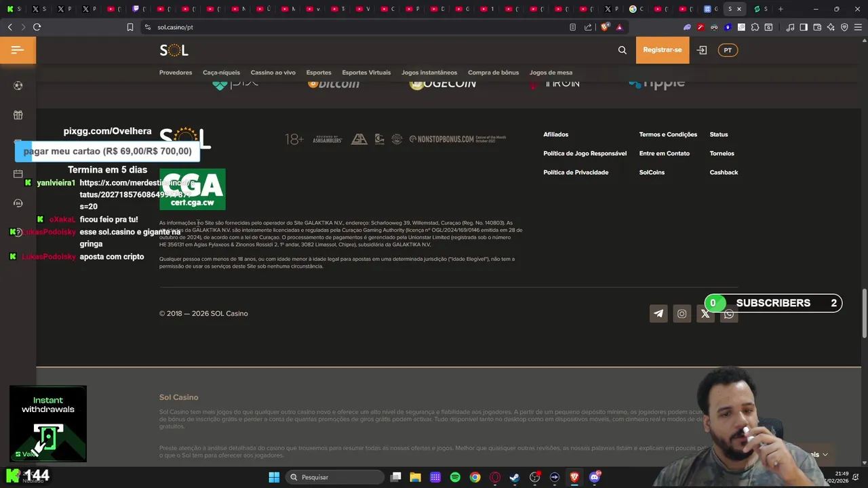Open the Windows Start menu

(x=274, y=477)
